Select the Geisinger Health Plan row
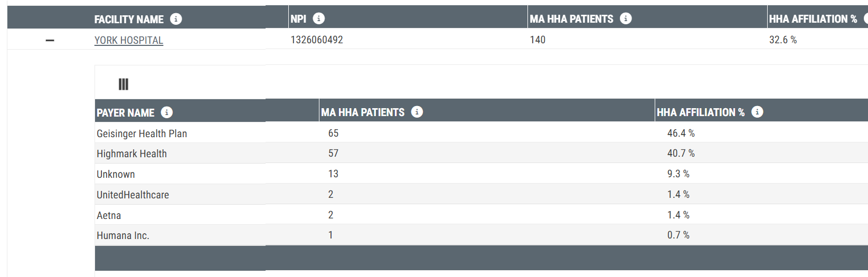 click(481, 133)
